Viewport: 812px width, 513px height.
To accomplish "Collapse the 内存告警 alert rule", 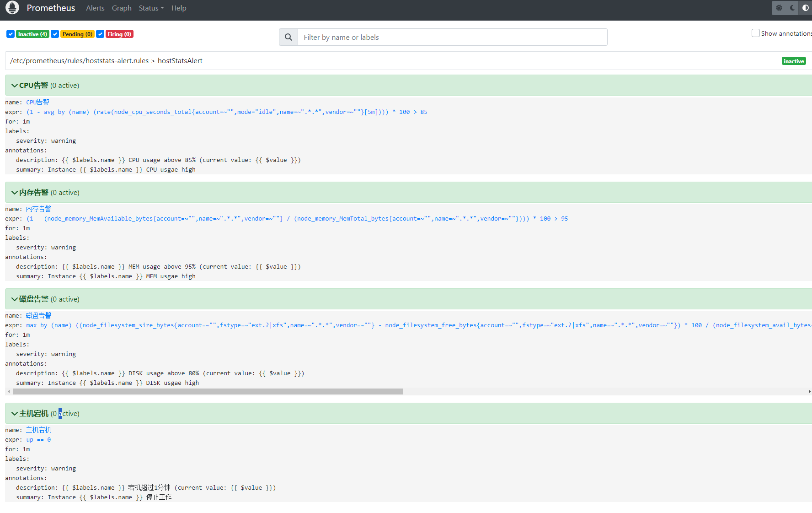I will [x=15, y=193].
